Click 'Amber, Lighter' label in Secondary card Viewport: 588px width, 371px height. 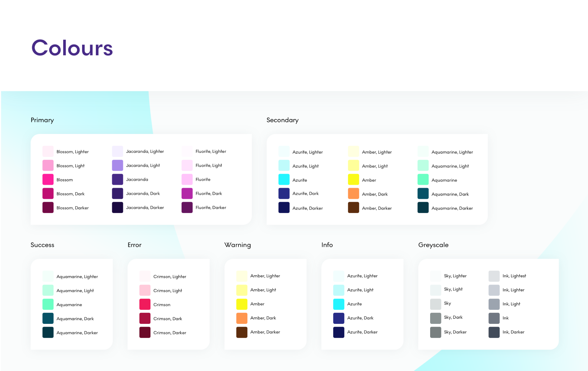pos(377,152)
